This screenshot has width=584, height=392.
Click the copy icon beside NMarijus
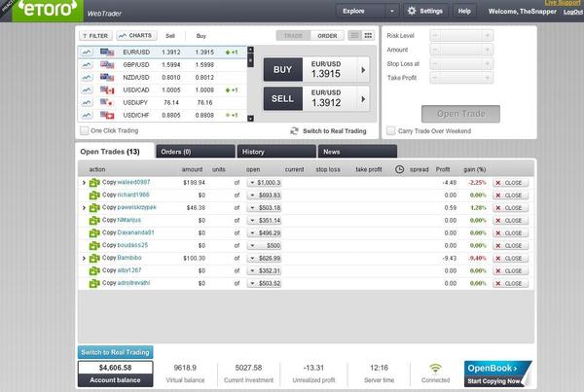(x=94, y=221)
